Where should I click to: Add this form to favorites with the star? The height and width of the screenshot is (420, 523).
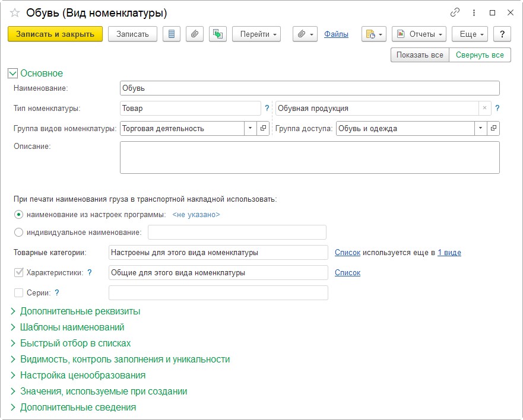15,12
